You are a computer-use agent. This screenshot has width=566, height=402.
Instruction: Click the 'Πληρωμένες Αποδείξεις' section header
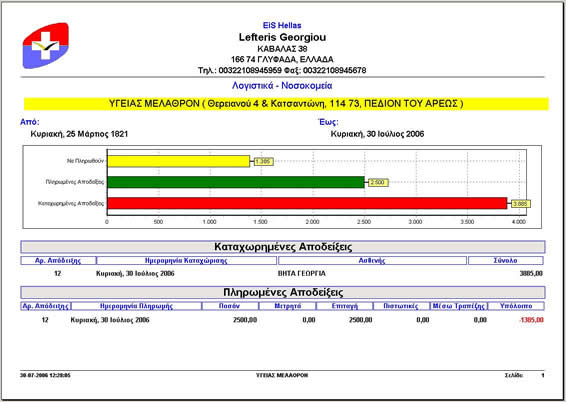pyautogui.click(x=283, y=292)
